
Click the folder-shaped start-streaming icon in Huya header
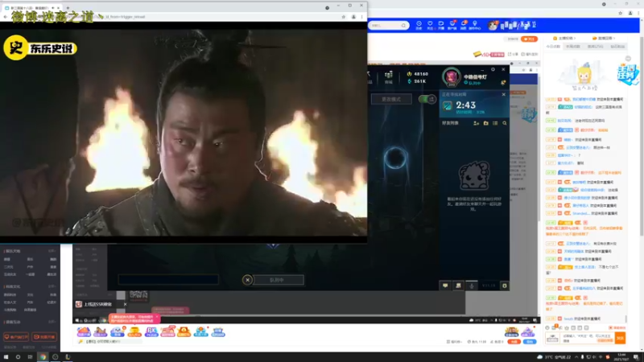441,24
